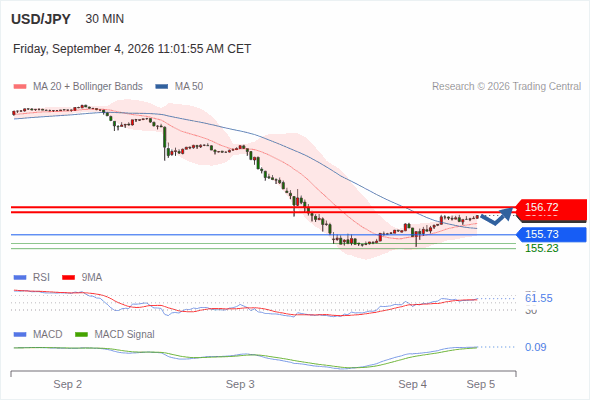Click the 30 MIN timeframe label
The width and height of the screenshot is (590, 400).
105,19
